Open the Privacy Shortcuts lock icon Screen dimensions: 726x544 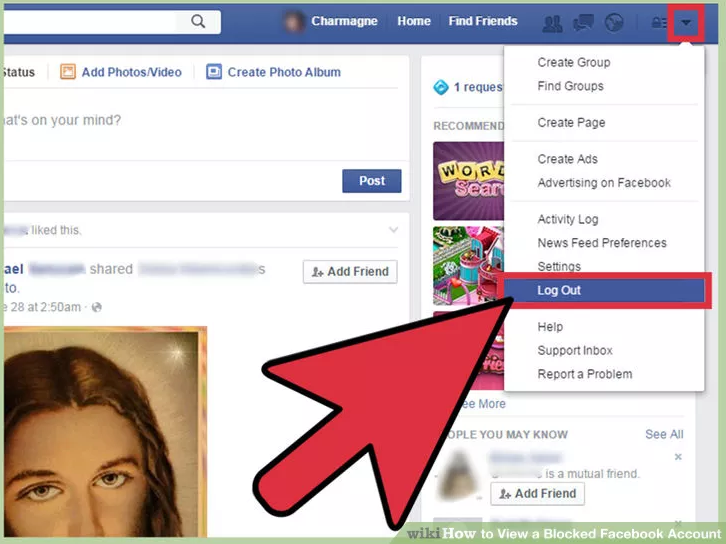[x=658, y=22]
